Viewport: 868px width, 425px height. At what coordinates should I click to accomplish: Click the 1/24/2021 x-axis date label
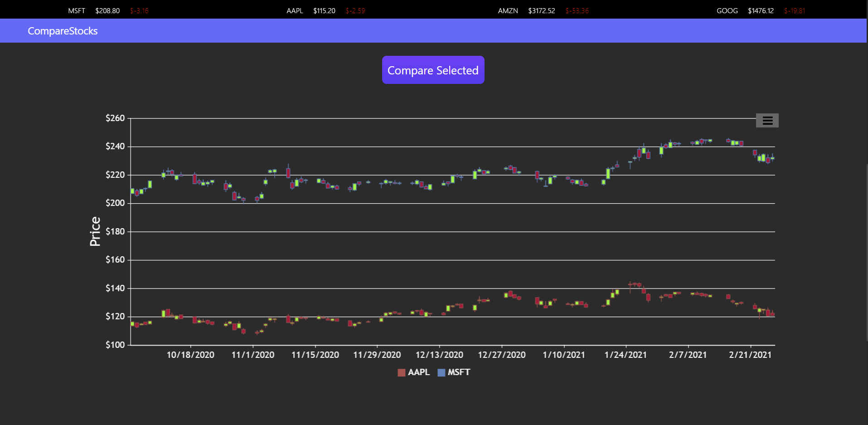[x=626, y=355]
